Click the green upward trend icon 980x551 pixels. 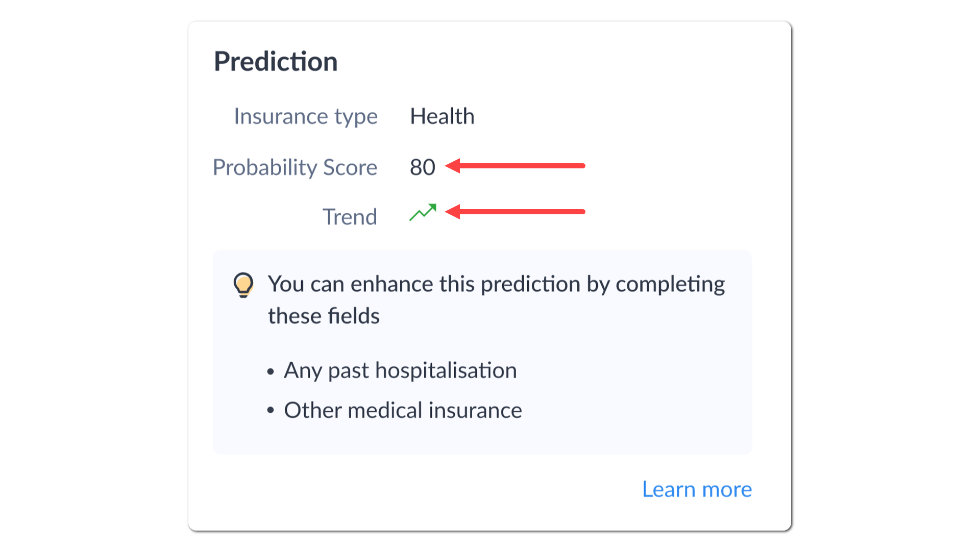[423, 212]
